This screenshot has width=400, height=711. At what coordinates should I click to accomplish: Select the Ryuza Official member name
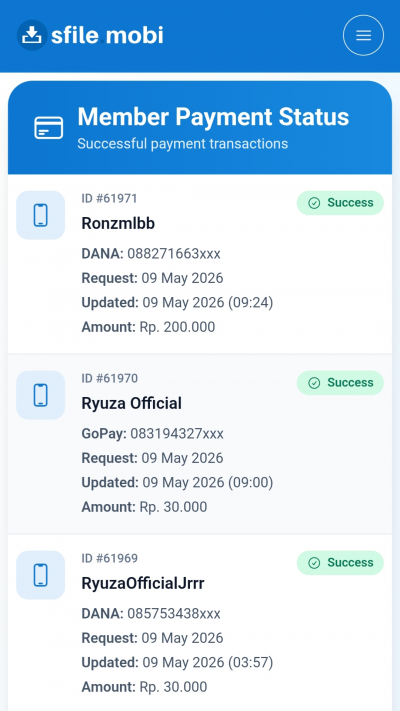click(x=132, y=404)
